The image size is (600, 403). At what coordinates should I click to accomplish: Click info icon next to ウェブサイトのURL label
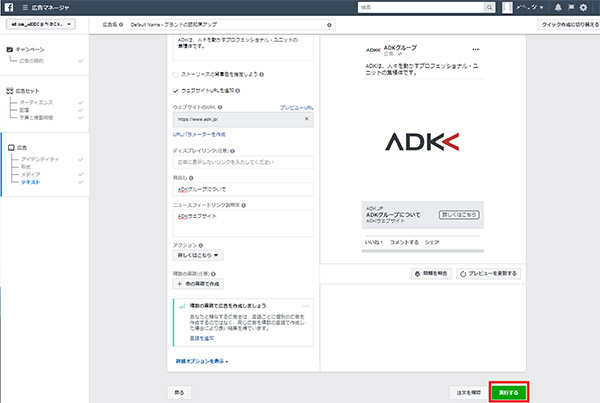pyautogui.click(x=220, y=107)
